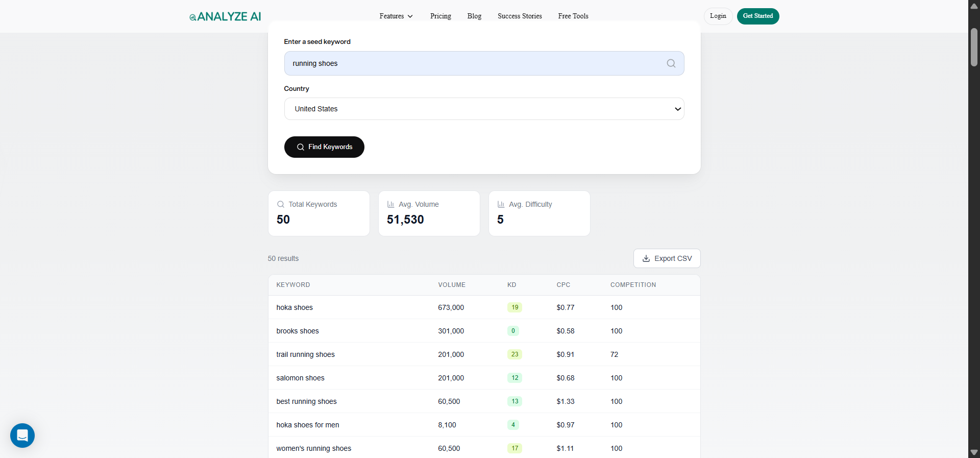Select the 'brooks shoes' keyword
The height and width of the screenshot is (458, 980).
tap(298, 331)
